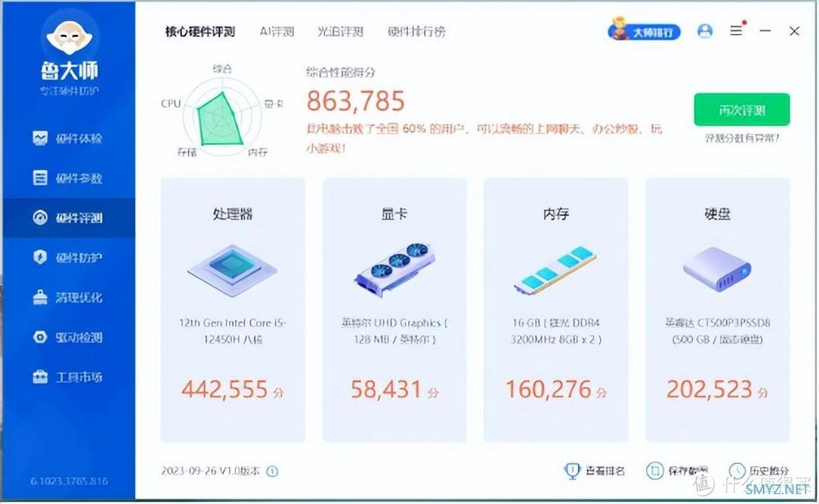Click the 内存 card title
This screenshot has width=819, height=504.
coord(556,214)
